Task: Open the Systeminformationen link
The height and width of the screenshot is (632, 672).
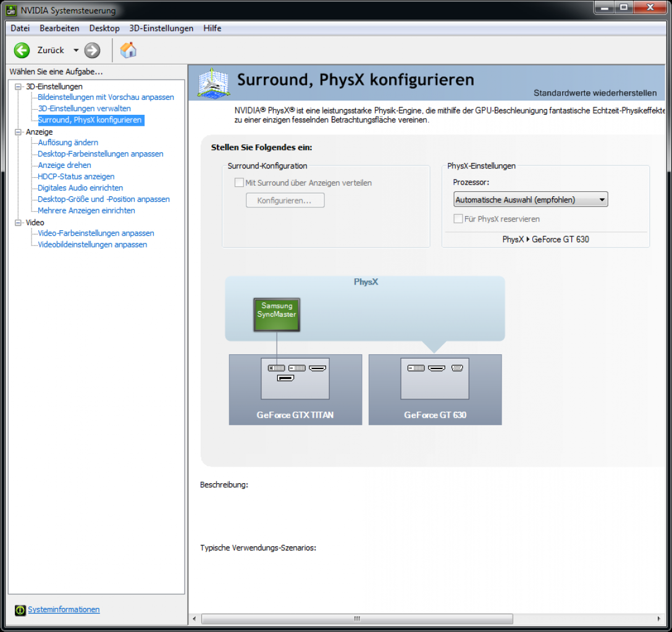Action: coord(64,609)
